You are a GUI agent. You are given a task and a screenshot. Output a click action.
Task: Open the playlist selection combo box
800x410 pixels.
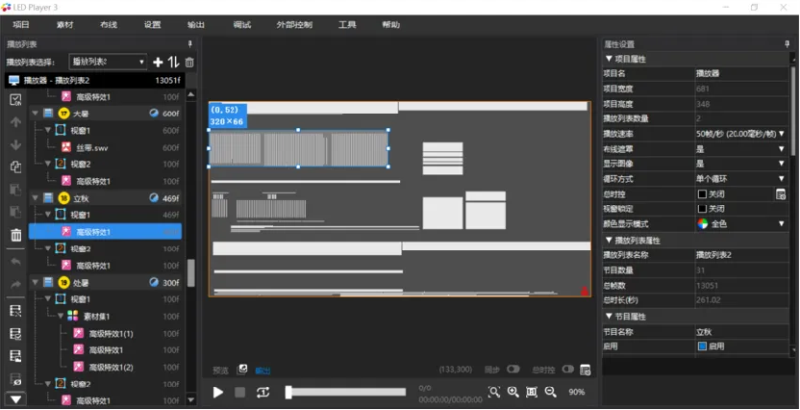pyautogui.click(x=108, y=62)
